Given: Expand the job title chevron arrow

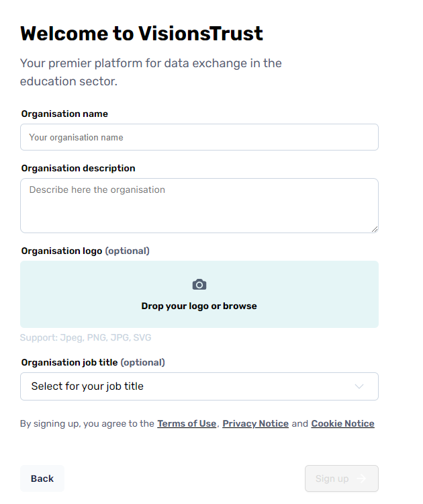Looking at the screenshot, I should coord(359,386).
